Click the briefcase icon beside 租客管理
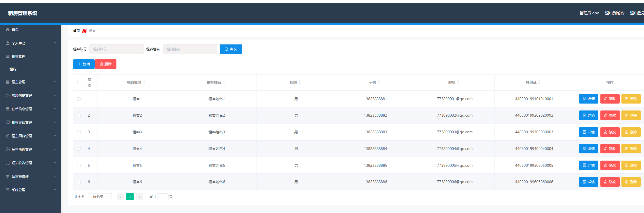 pyautogui.click(x=8, y=57)
